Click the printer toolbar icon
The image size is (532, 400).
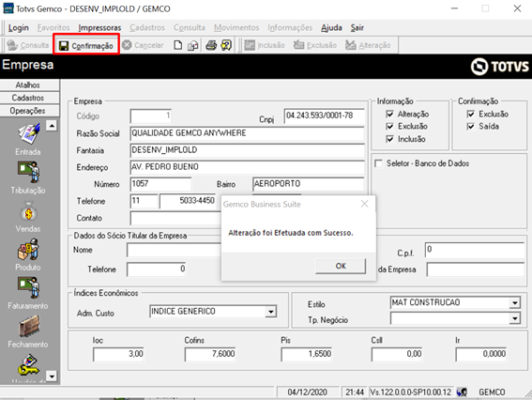click(x=211, y=45)
